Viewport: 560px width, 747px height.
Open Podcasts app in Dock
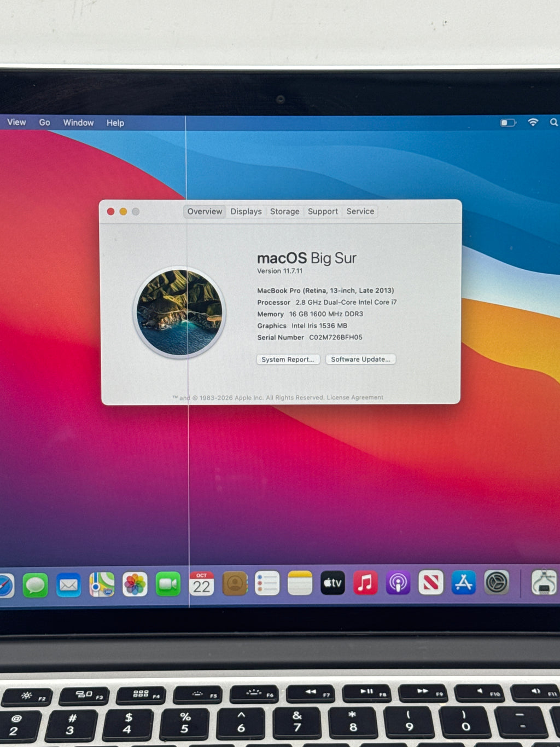point(398,583)
